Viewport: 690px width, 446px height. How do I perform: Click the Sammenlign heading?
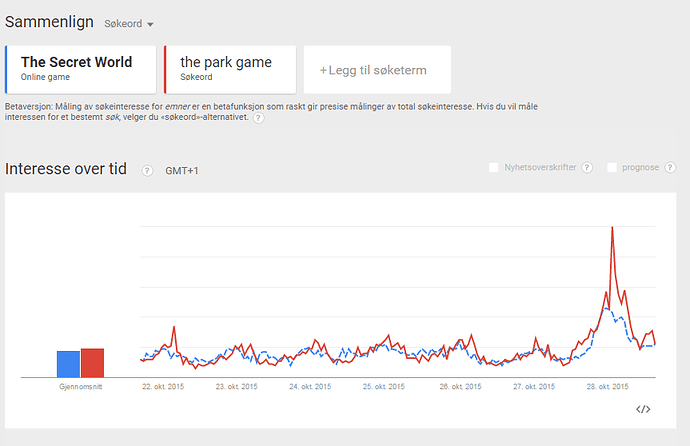tap(49, 22)
